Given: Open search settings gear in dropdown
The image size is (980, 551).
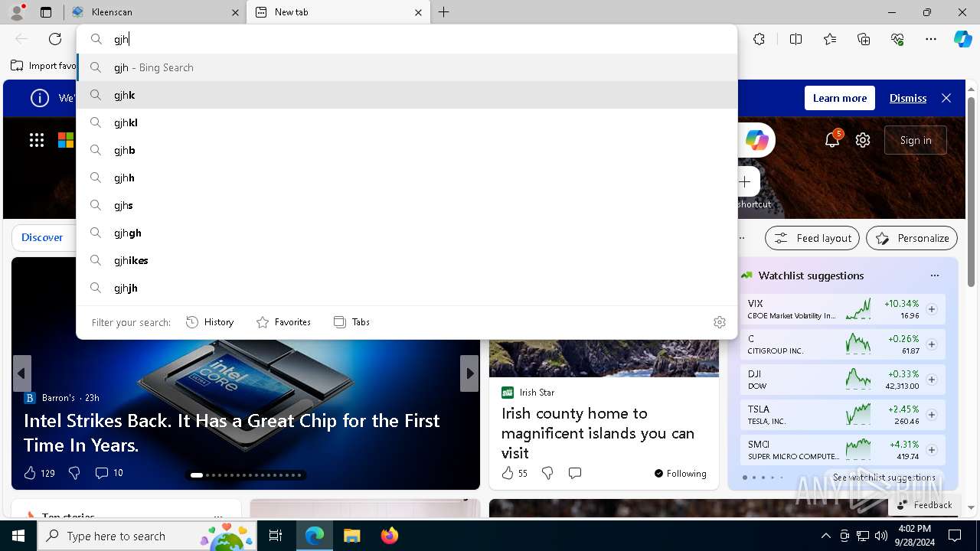Looking at the screenshot, I should [719, 322].
